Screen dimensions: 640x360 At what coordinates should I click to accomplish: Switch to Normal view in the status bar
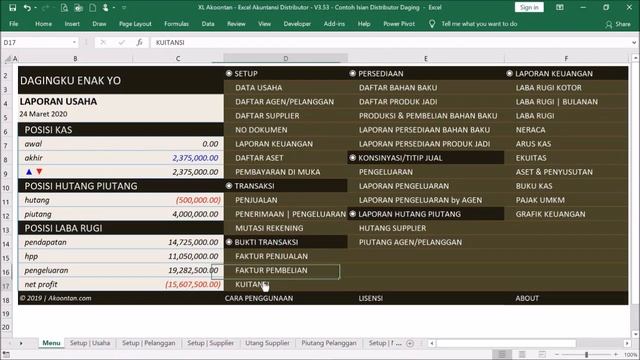(x=502, y=354)
